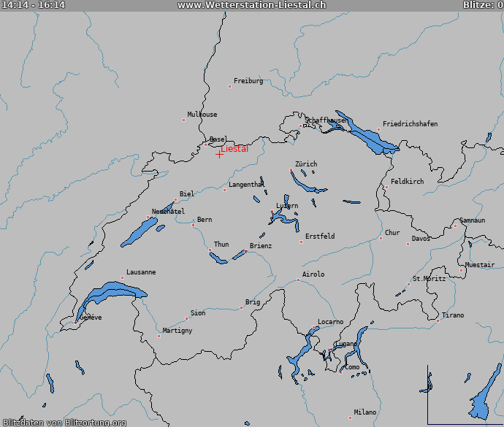Select the Chur label
Image resolution: width=504 pixels, height=427 pixels.
(392, 233)
